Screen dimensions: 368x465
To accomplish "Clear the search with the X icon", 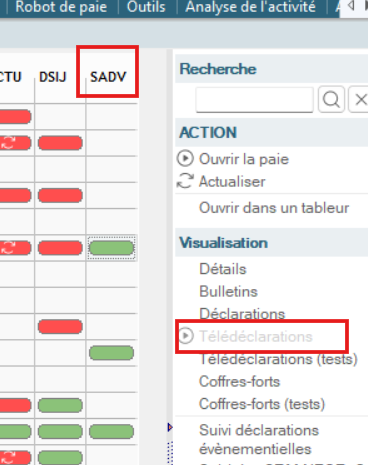I will pyautogui.click(x=359, y=99).
